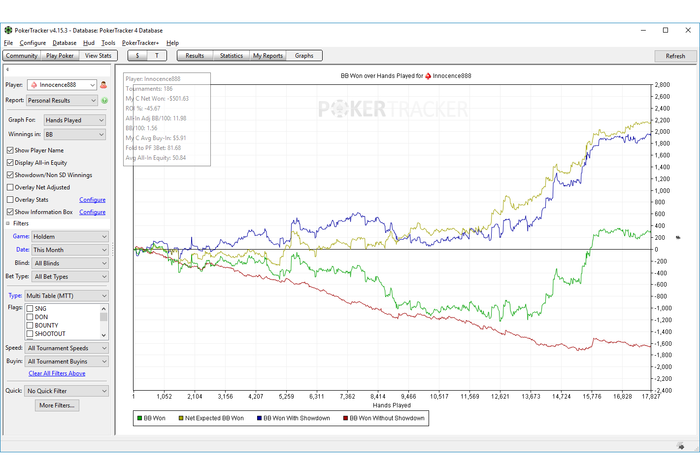Open the Tools menu
The width and height of the screenshot is (700, 475).
[108, 43]
